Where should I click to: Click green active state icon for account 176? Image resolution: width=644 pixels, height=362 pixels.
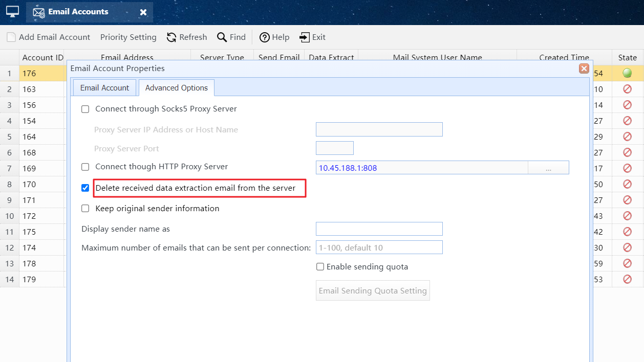point(627,73)
